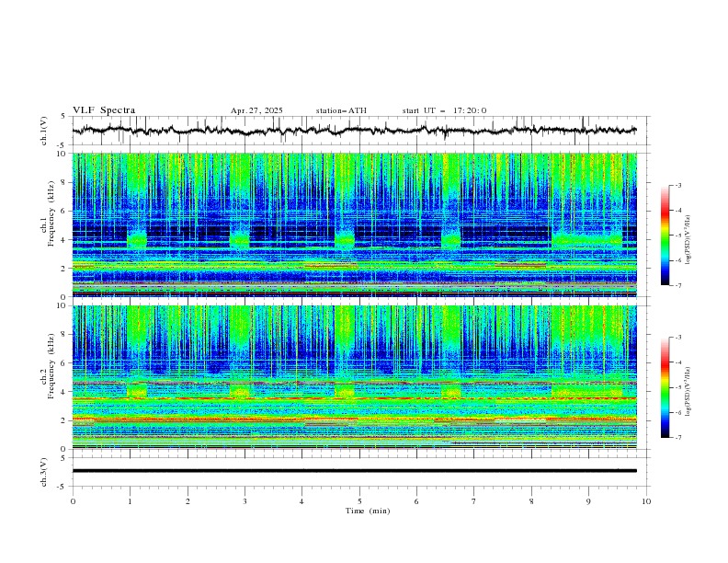Click the ch.1 voltage waveform trace

click(x=354, y=131)
